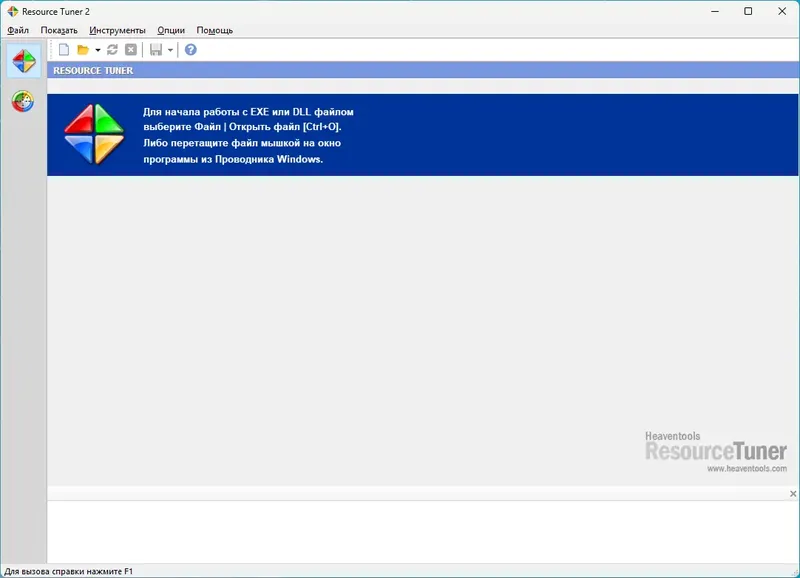The image size is (800, 578).
Task: Click the New file toolbar icon
Action: click(x=64, y=50)
